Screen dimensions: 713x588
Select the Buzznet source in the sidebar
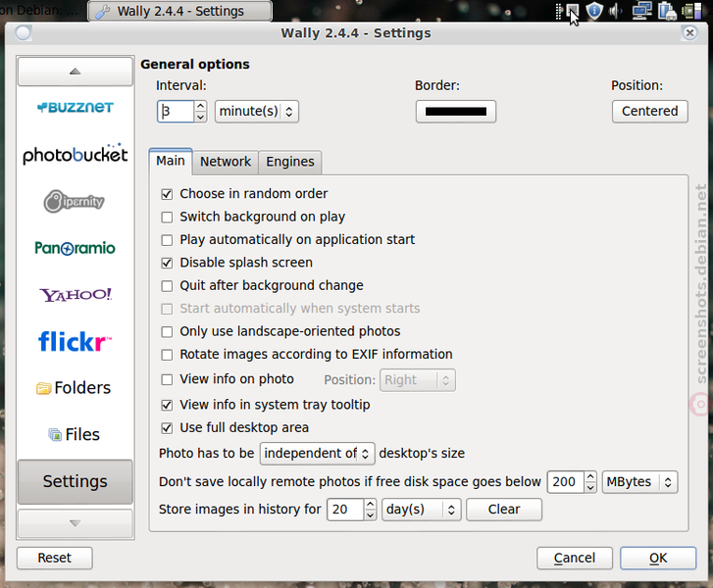(76, 108)
